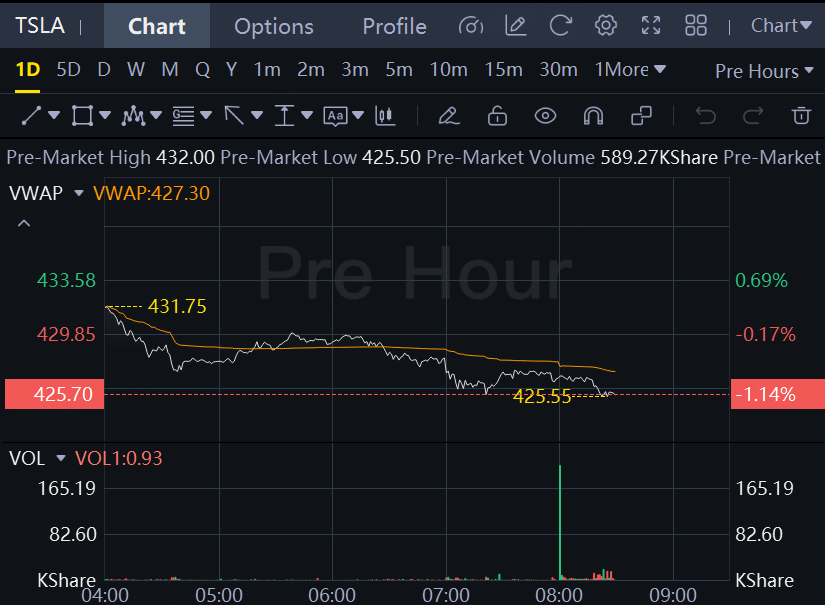Image resolution: width=825 pixels, height=605 pixels.
Task: Select the rectangle shape tool
Action: point(82,116)
